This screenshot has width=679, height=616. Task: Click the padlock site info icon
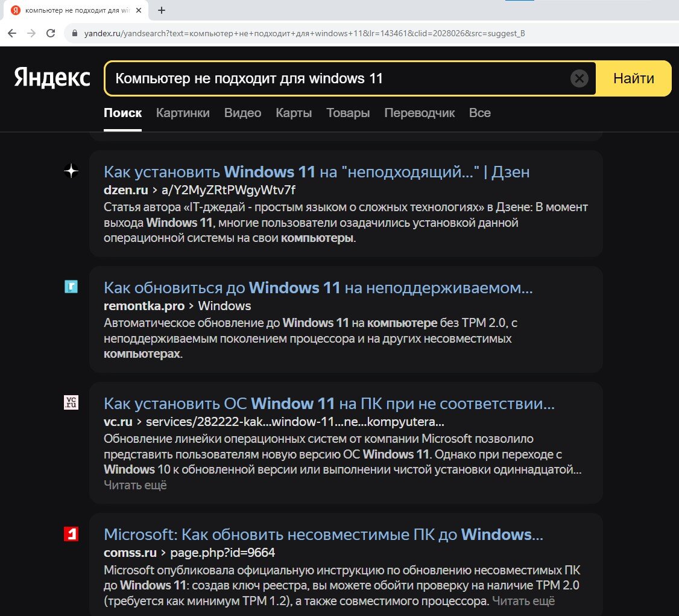click(75, 33)
